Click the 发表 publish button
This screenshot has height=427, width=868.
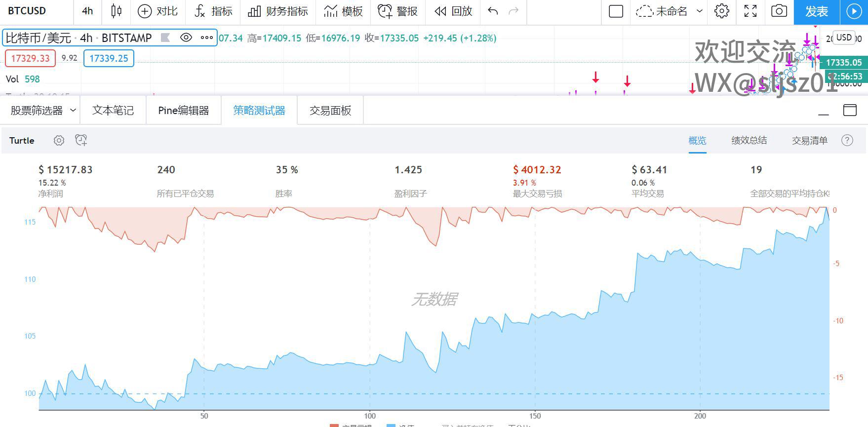click(816, 11)
